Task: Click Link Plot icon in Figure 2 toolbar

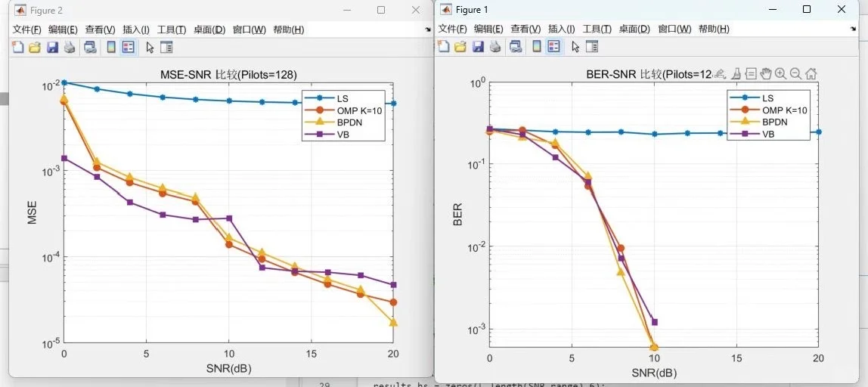Action: point(90,47)
